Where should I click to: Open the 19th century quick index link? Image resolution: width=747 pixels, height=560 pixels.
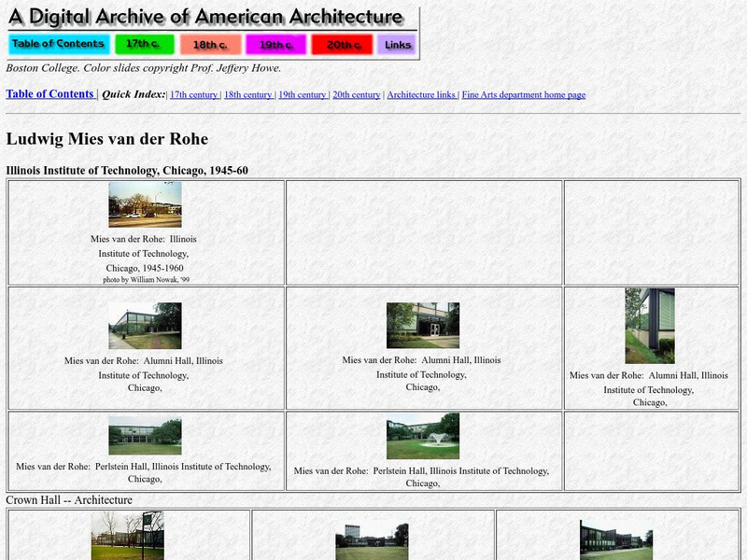(303, 95)
